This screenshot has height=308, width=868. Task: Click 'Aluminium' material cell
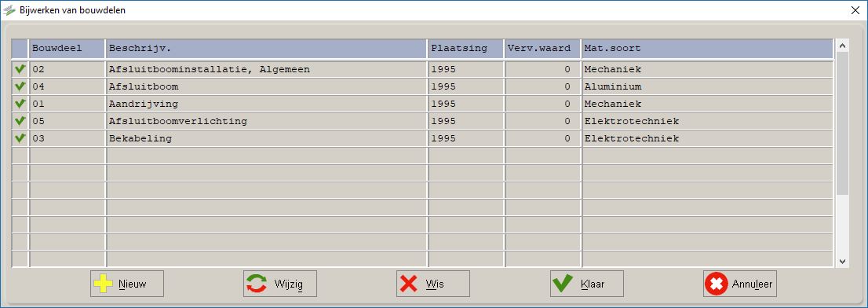[707, 87]
